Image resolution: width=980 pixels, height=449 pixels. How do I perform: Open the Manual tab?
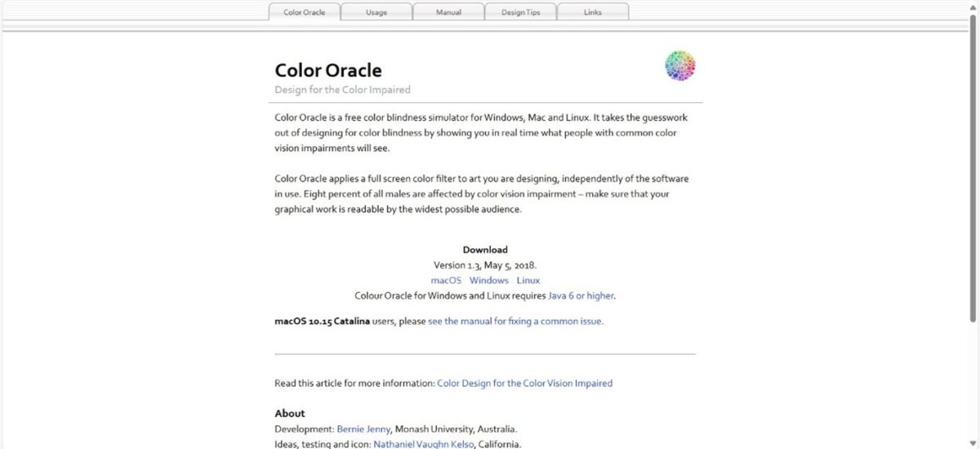point(448,12)
